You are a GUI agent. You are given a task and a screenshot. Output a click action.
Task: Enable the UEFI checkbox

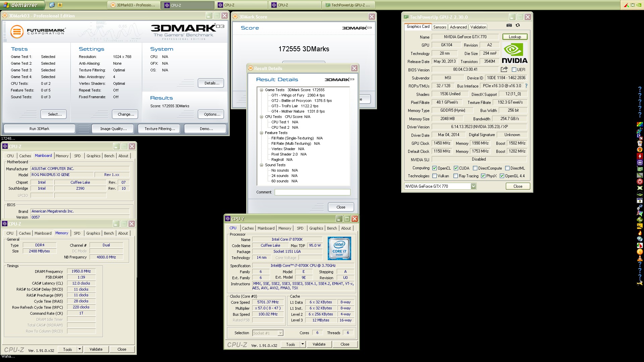tap(514, 69)
